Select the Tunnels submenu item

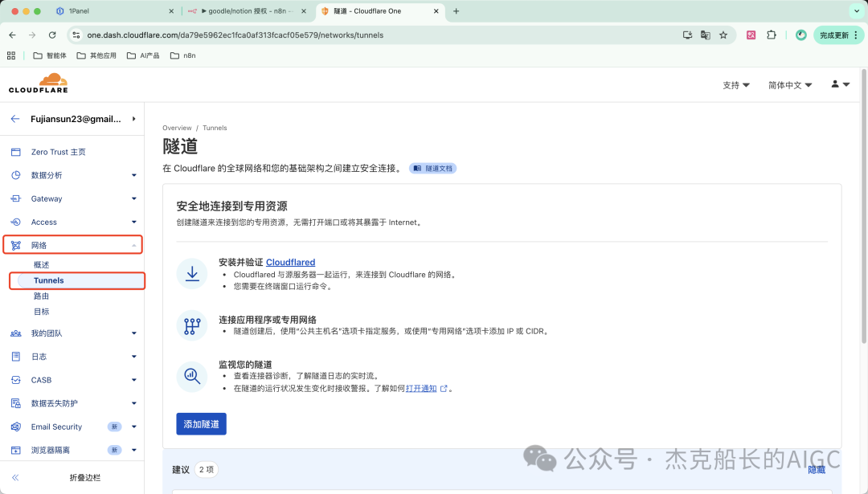81,280
